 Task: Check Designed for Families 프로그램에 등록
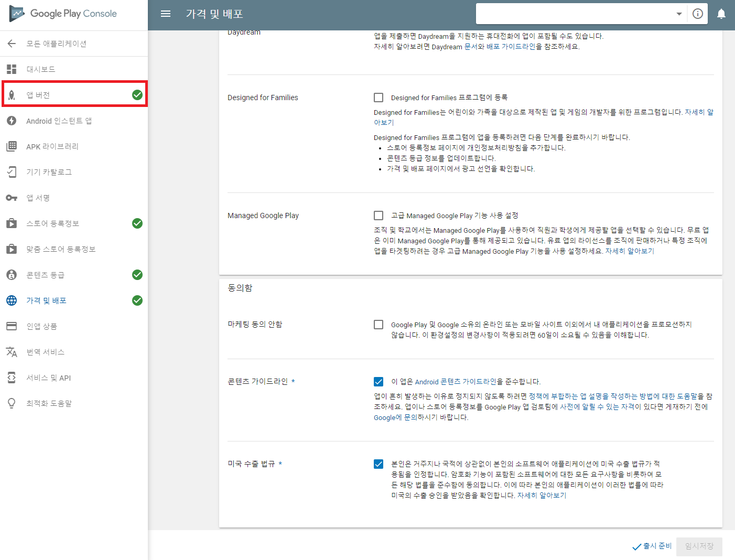click(379, 98)
